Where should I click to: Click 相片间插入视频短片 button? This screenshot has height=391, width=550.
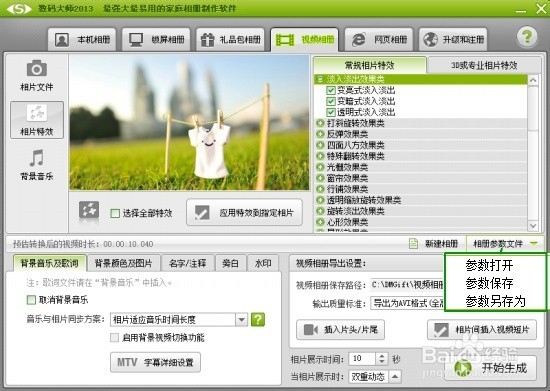click(482, 330)
